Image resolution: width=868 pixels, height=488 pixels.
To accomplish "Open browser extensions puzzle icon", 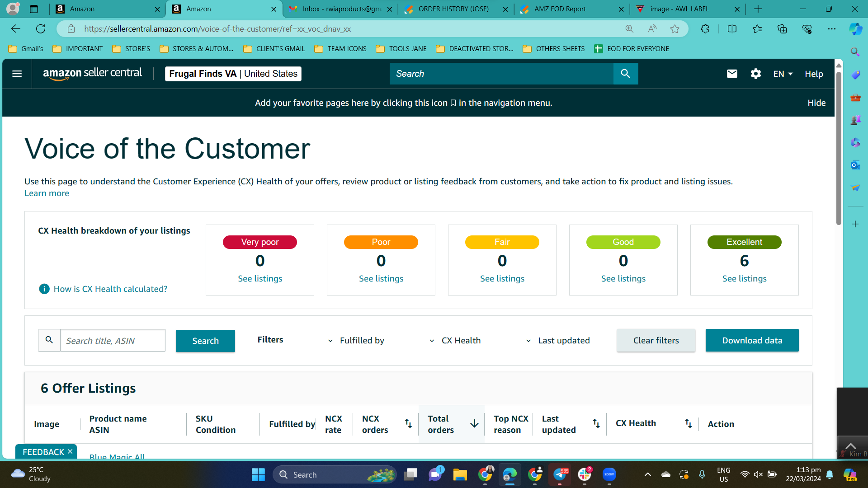I will (x=705, y=29).
